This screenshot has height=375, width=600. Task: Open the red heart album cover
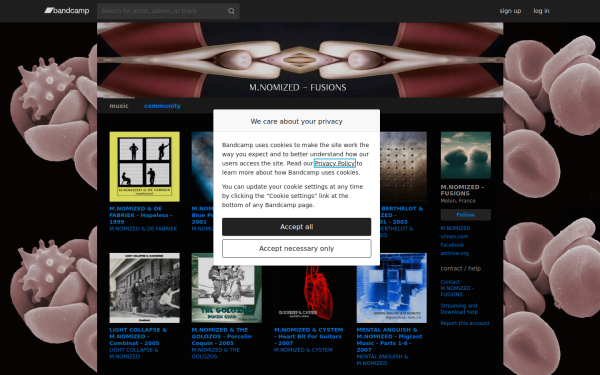309,294
